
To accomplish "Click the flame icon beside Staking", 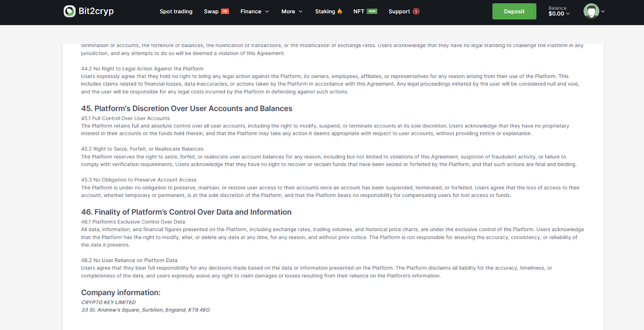I will click(340, 11).
